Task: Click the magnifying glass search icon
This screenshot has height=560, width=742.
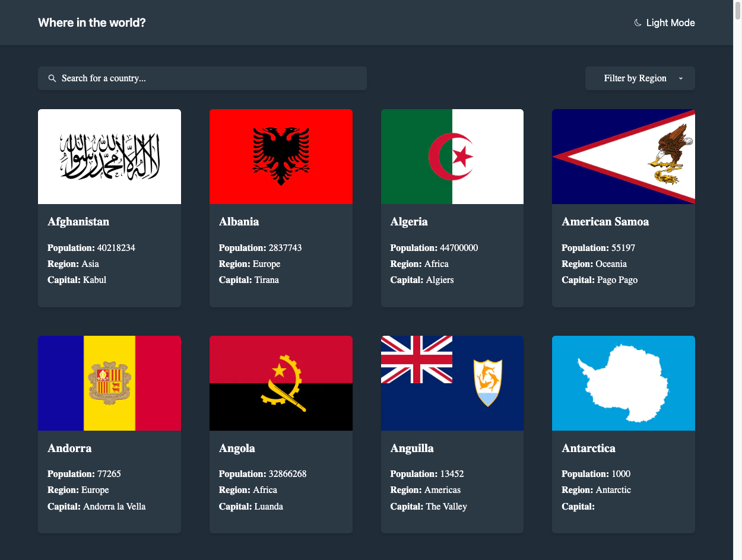Action: click(x=52, y=78)
